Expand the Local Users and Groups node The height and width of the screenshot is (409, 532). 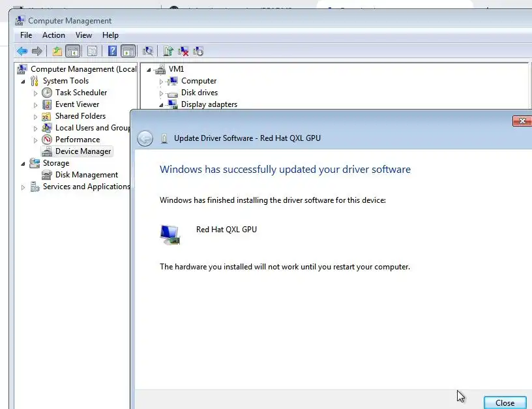35,129
